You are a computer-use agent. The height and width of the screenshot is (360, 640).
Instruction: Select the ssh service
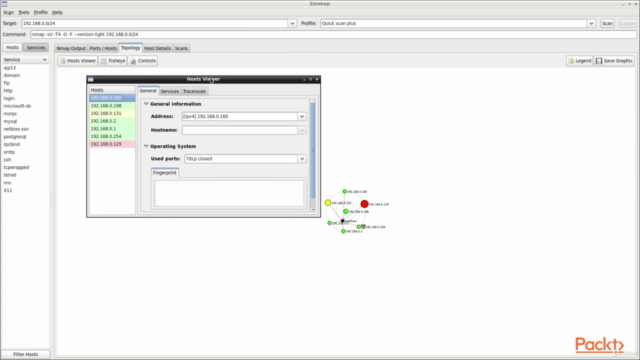(x=7, y=160)
